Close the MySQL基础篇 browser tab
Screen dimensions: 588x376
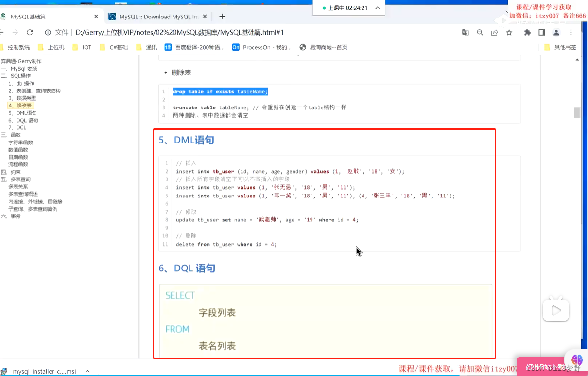[96, 17]
